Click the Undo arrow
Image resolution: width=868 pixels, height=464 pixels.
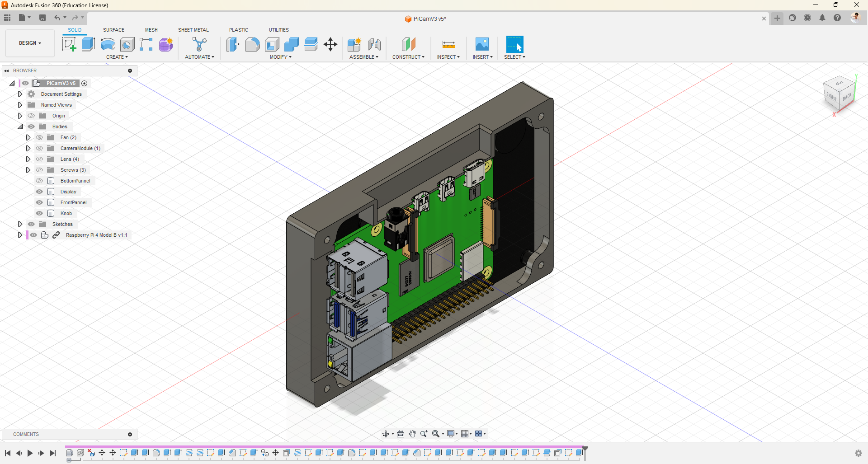57,18
